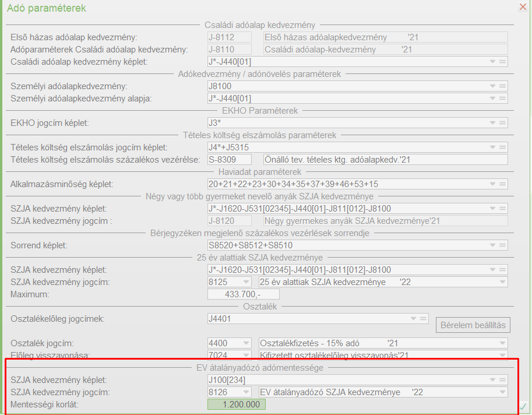Click list icon beside Alkalmazásminőség képlet
This screenshot has height=415, width=532.
(x=503, y=184)
